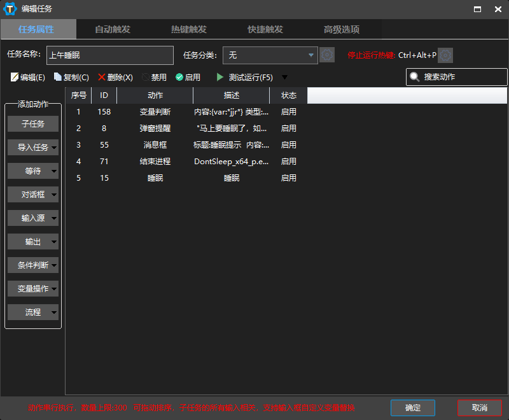Click the Confirm (确定) button

[413, 408]
